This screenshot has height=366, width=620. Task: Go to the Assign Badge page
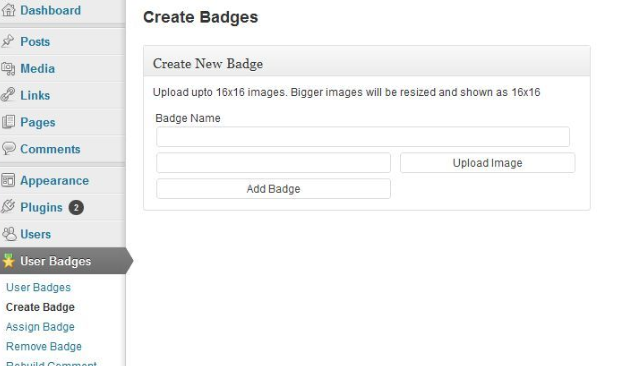point(40,327)
